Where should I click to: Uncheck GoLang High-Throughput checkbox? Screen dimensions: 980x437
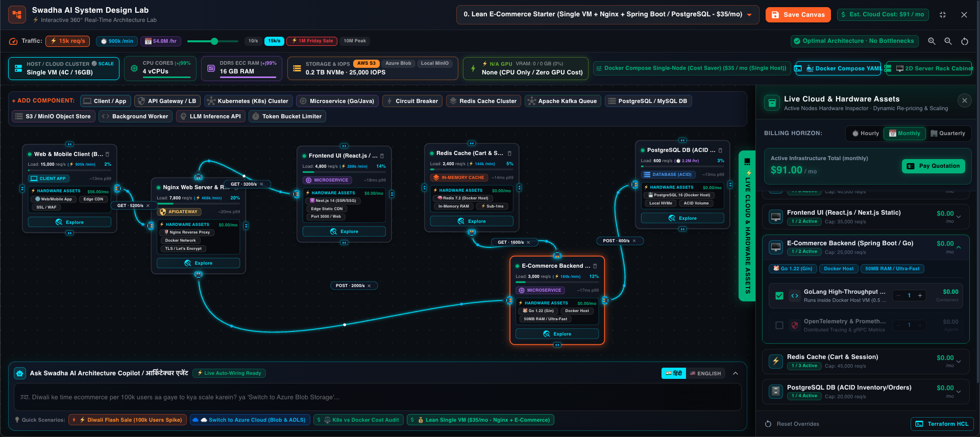click(779, 296)
